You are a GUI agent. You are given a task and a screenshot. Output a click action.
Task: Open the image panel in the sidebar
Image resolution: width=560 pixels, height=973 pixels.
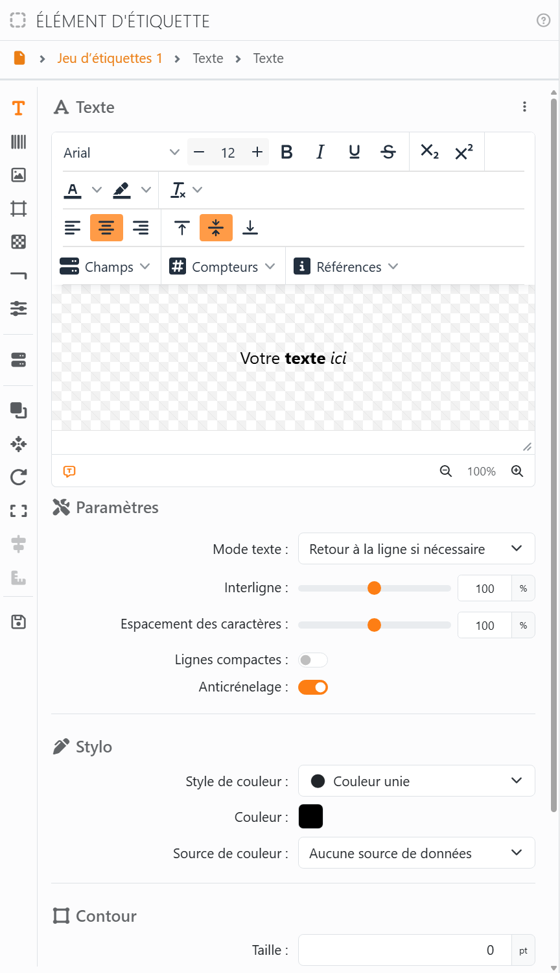pyautogui.click(x=19, y=174)
